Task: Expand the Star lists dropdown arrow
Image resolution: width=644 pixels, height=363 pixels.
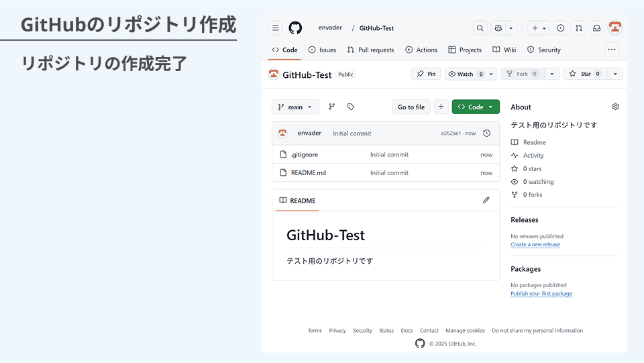Action: coord(615,74)
